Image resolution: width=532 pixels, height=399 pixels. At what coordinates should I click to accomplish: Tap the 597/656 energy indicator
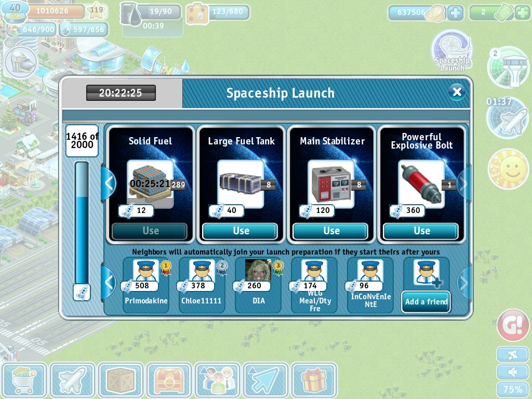click(x=84, y=30)
